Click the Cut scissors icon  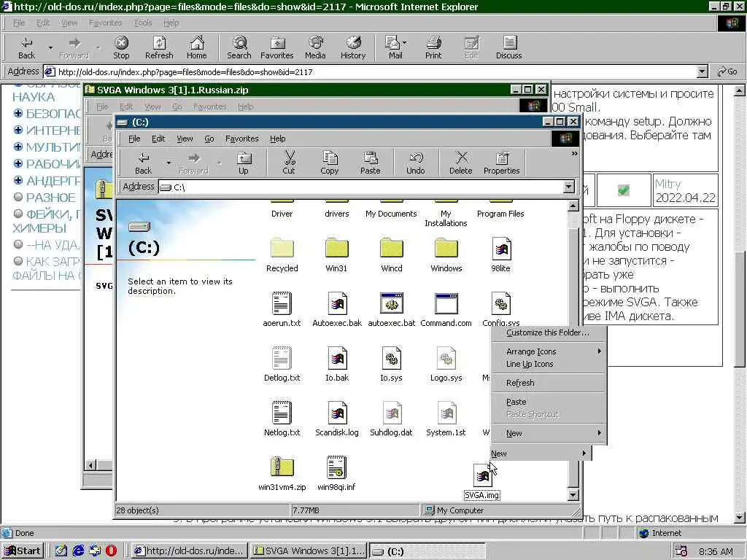[x=289, y=163]
